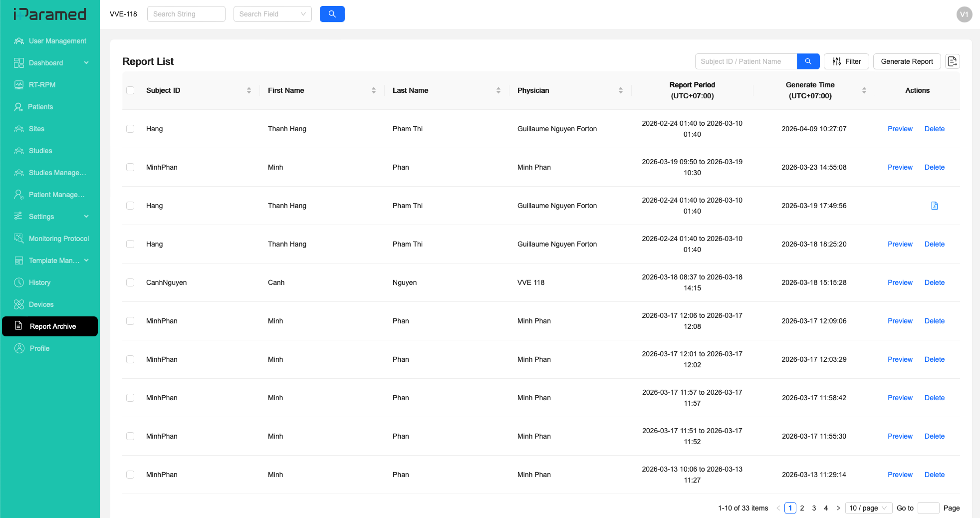980x518 pixels.
Task: Click the Studies sidebar icon
Action: (x=19, y=151)
